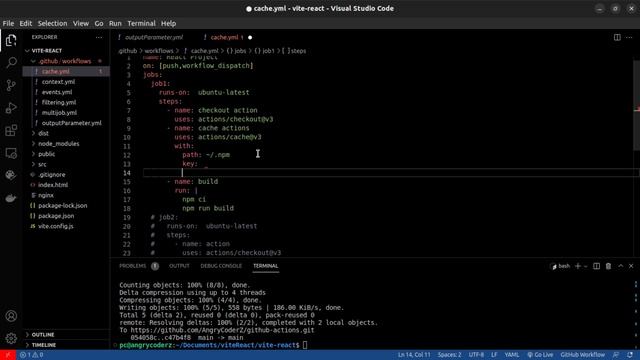This screenshot has width=640, height=360.
Task: Expand the dist folder
Action: click(43, 133)
